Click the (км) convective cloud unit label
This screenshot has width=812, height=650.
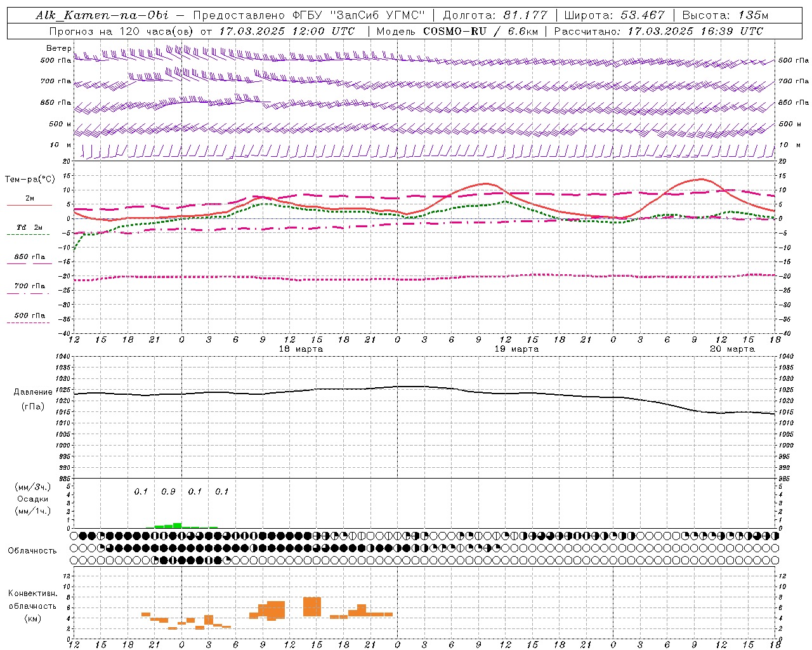pyautogui.click(x=33, y=618)
